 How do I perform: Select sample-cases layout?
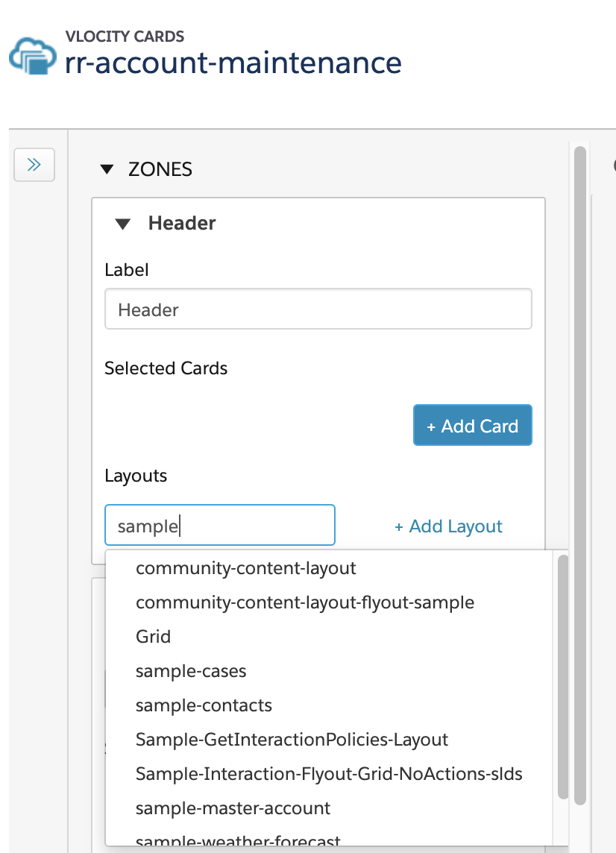click(x=329, y=671)
